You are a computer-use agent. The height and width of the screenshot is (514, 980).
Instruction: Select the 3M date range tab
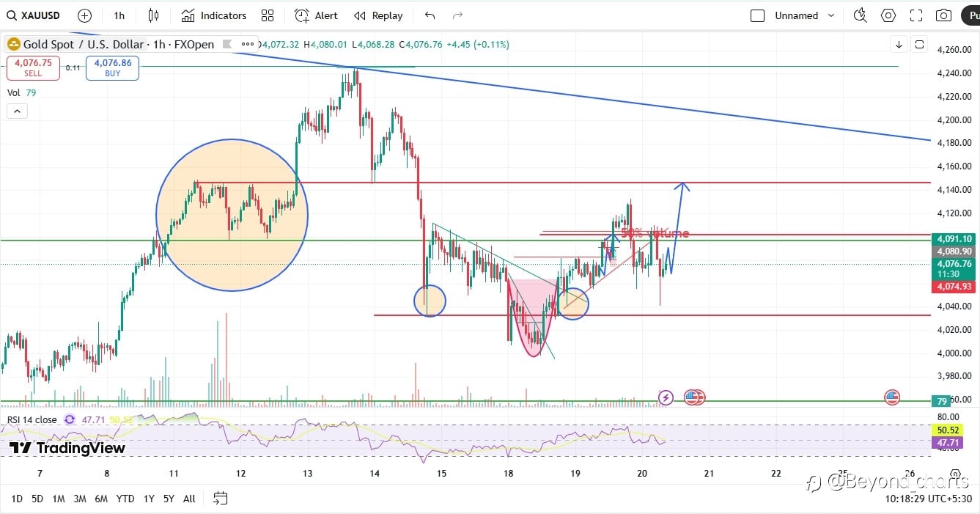pos(80,499)
